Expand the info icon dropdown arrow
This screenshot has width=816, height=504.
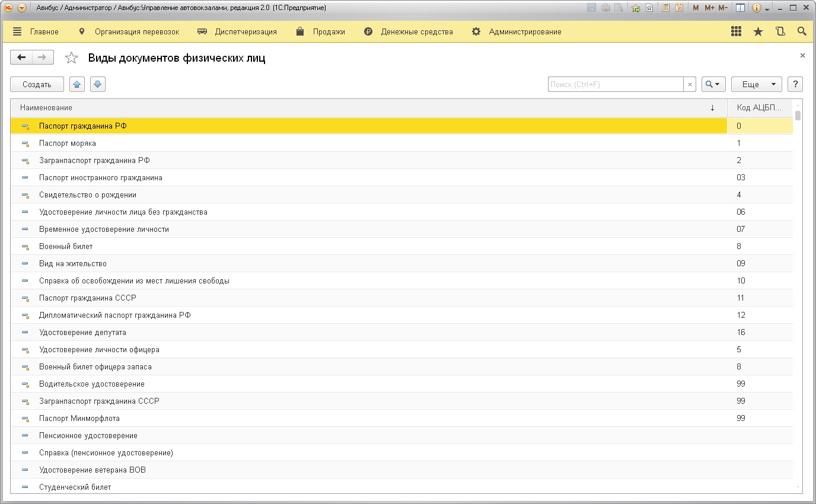click(x=767, y=9)
